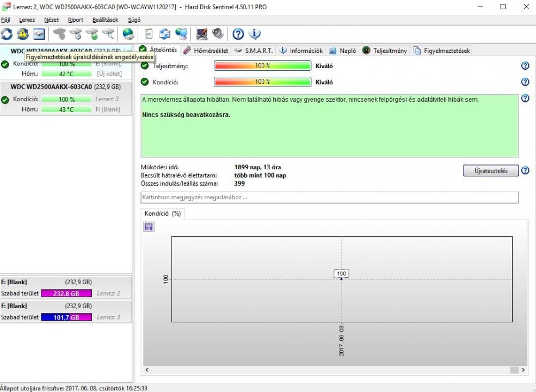The image size is (536, 392).
Task: Click the value 1899 nap, 13 óra
Action: (257, 167)
